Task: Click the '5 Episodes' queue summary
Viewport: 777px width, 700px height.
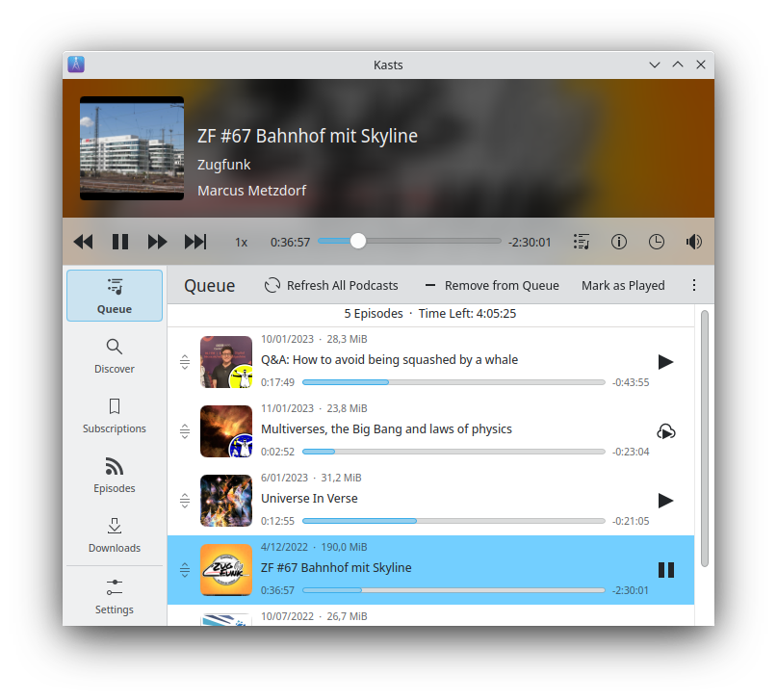Action: (x=374, y=314)
